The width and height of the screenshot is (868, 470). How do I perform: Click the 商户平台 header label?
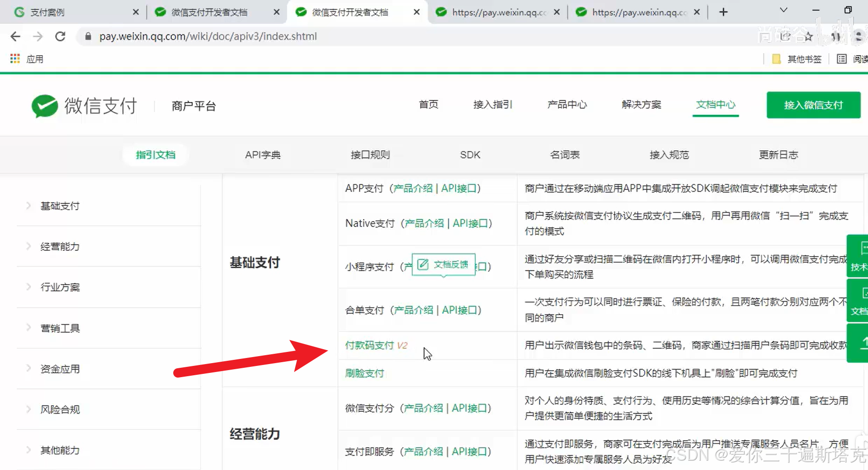click(x=193, y=106)
